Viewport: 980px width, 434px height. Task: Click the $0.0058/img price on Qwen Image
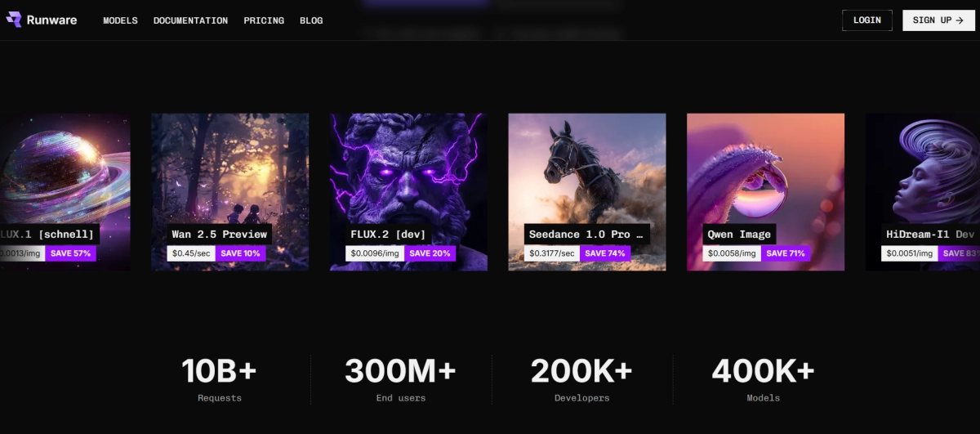(733, 253)
